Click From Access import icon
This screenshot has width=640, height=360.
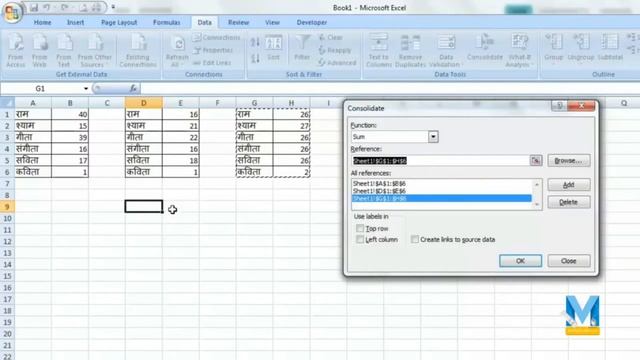coord(16,51)
